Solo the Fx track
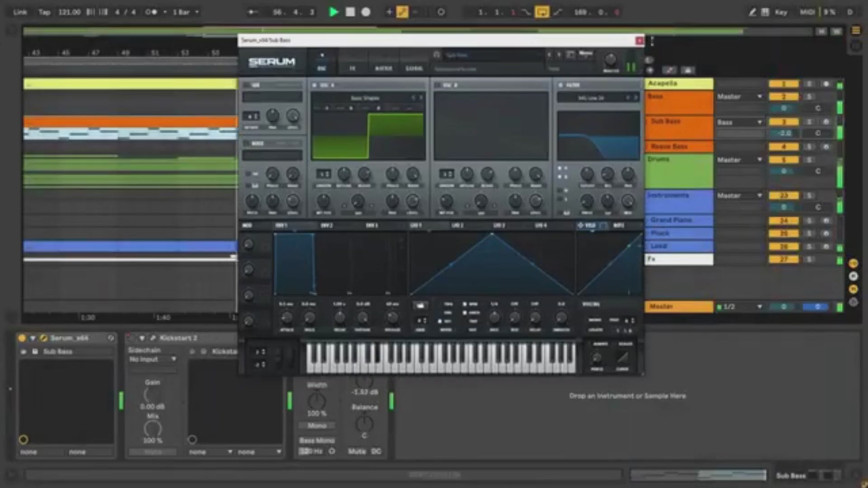868x488 pixels. [x=809, y=259]
